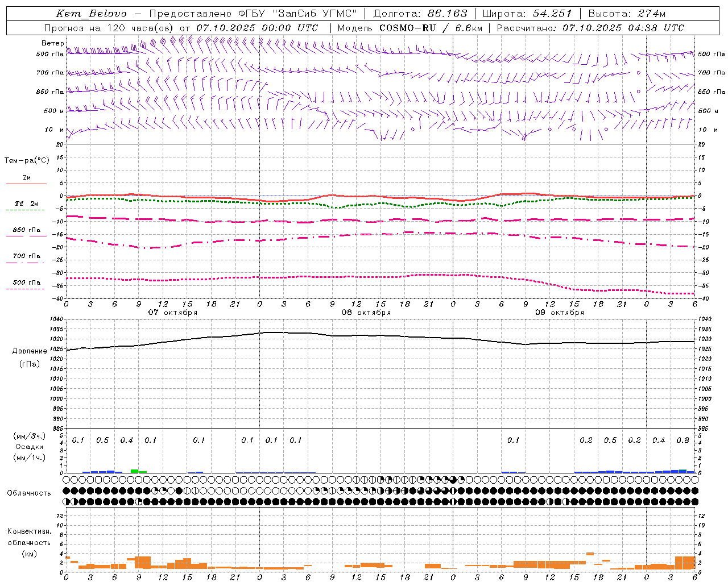Click the Долгота: 86.163 header field
This screenshot has width=728, height=582.
tap(420, 14)
